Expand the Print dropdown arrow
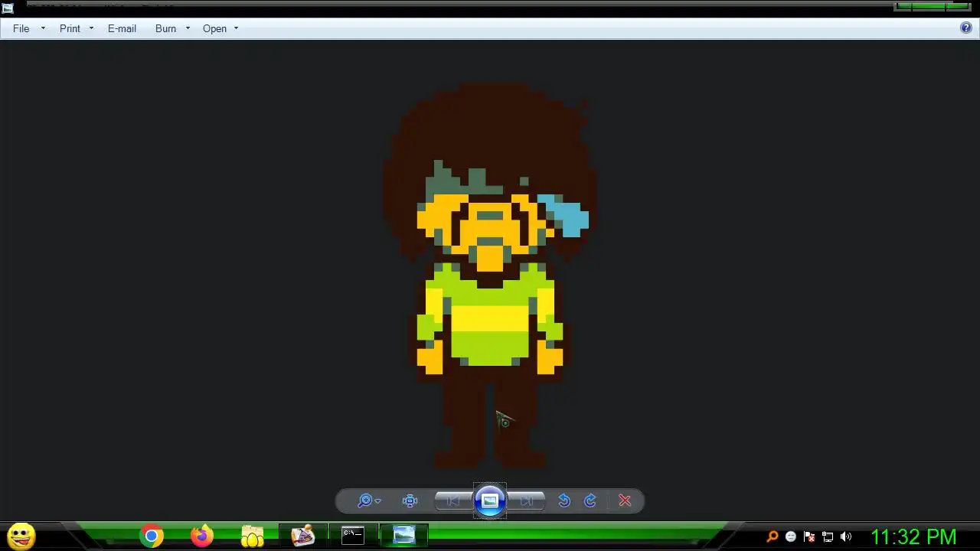The width and height of the screenshot is (980, 551). tap(91, 28)
